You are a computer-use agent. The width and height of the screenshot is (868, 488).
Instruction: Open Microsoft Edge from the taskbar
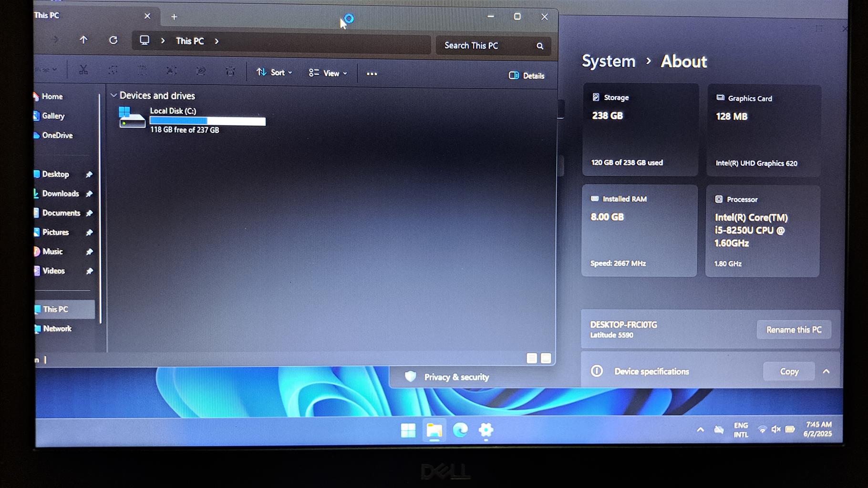[460, 430]
